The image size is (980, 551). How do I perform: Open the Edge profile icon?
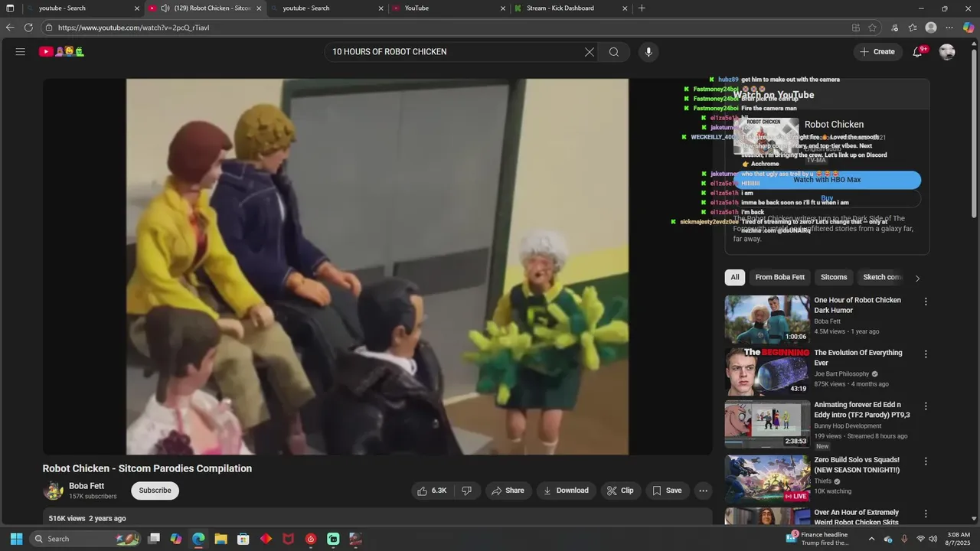pyautogui.click(x=931, y=28)
